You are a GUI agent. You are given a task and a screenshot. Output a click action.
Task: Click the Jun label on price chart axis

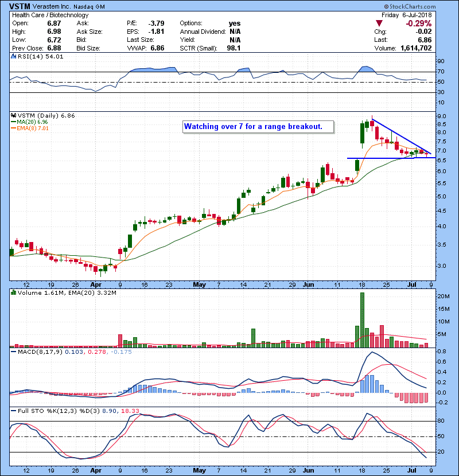(x=308, y=285)
